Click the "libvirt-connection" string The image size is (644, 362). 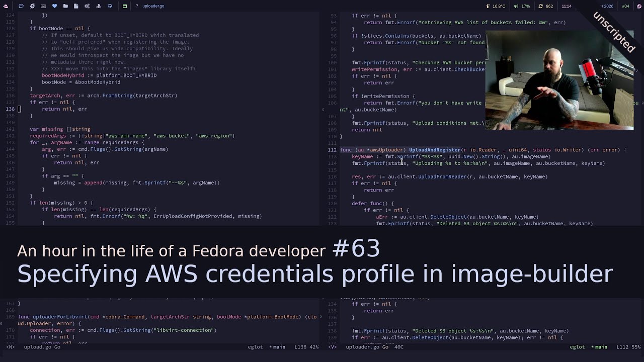pyautogui.click(x=184, y=330)
